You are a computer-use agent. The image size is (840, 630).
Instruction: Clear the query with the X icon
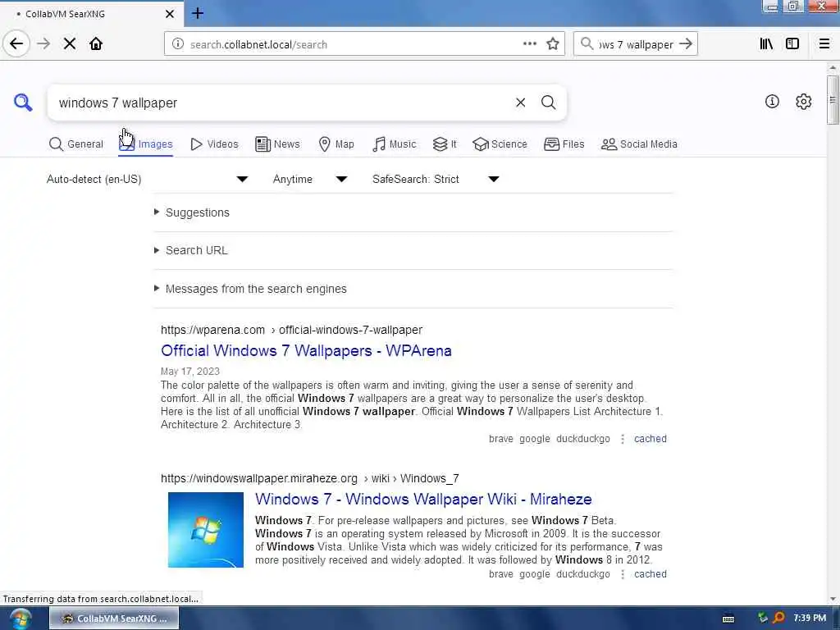tap(520, 103)
